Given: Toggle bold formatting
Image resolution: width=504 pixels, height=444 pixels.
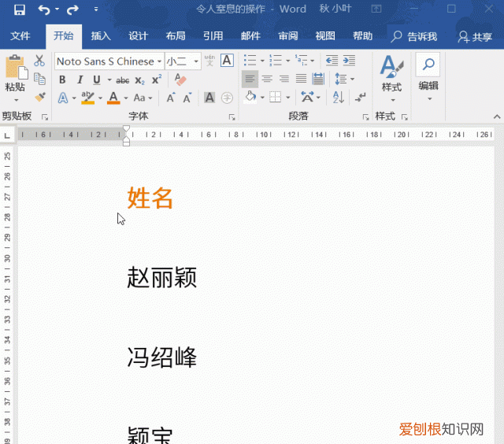Looking at the screenshot, I should 63,80.
